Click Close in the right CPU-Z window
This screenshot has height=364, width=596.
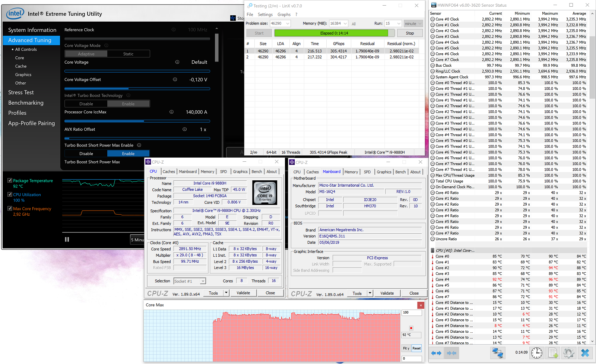[414, 293]
